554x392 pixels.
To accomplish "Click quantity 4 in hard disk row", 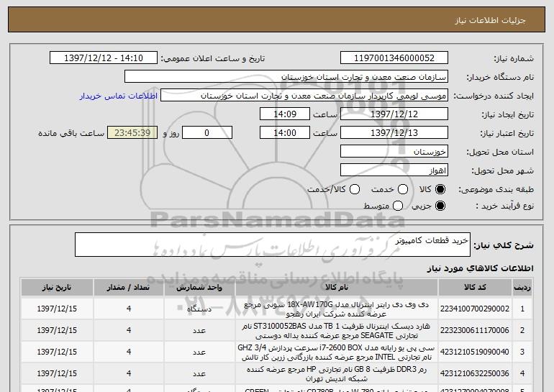I will pos(129,331).
